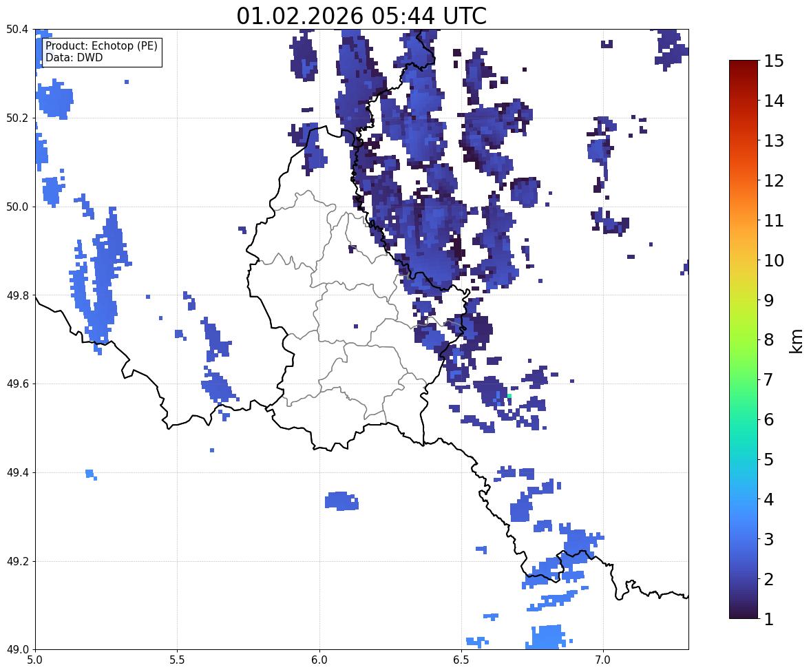Screen dimensions: 811x672
Task: Click colorbar tick label 14
Action: pos(774,101)
